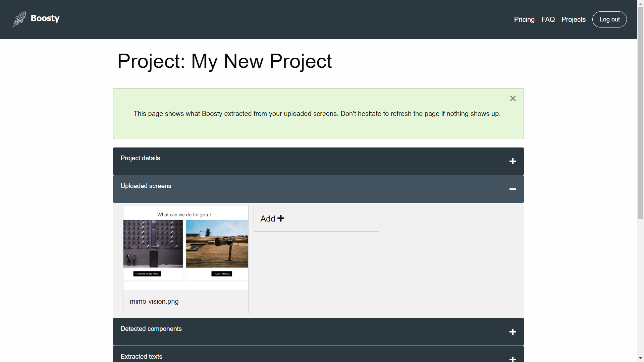Open the FAQ page
644x362 pixels.
[x=548, y=19]
